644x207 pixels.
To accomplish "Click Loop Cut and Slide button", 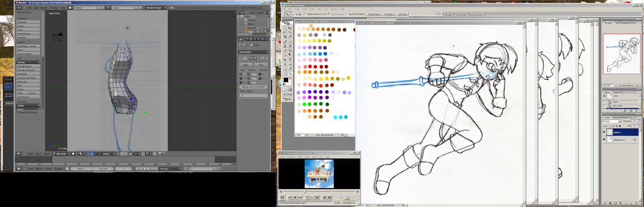I will (28, 78).
